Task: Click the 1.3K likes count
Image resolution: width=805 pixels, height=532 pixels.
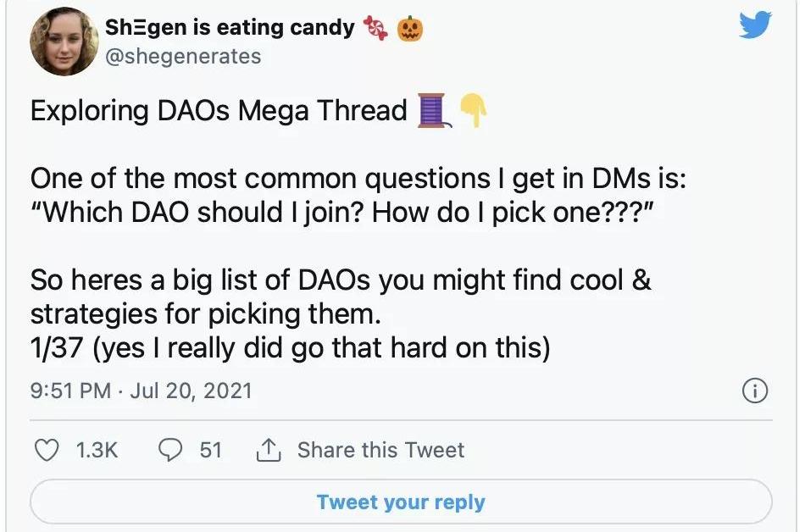Action: click(97, 450)
